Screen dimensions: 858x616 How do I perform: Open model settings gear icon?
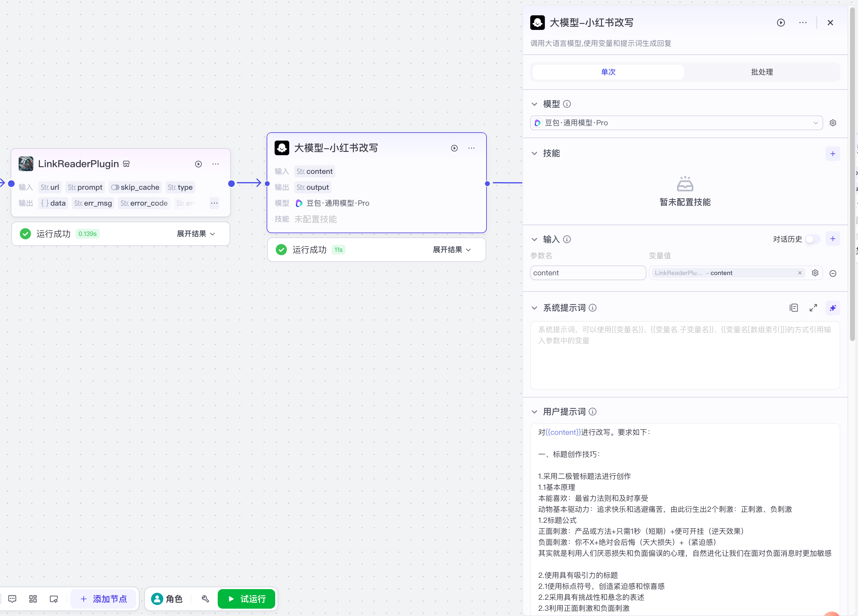(x=833, y=123)
